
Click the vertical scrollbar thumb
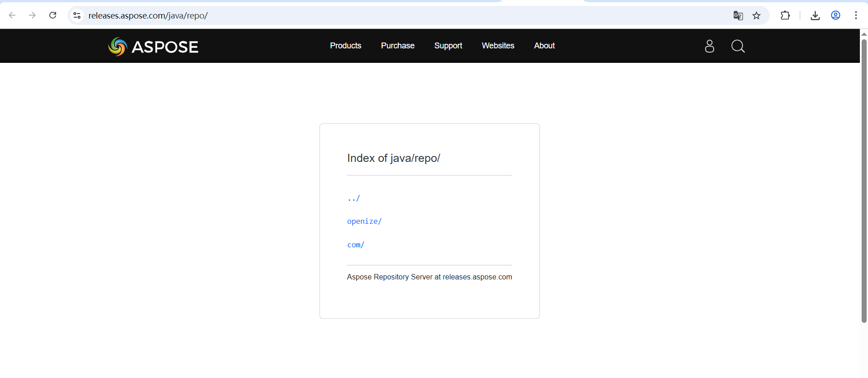tap(864, 181)
